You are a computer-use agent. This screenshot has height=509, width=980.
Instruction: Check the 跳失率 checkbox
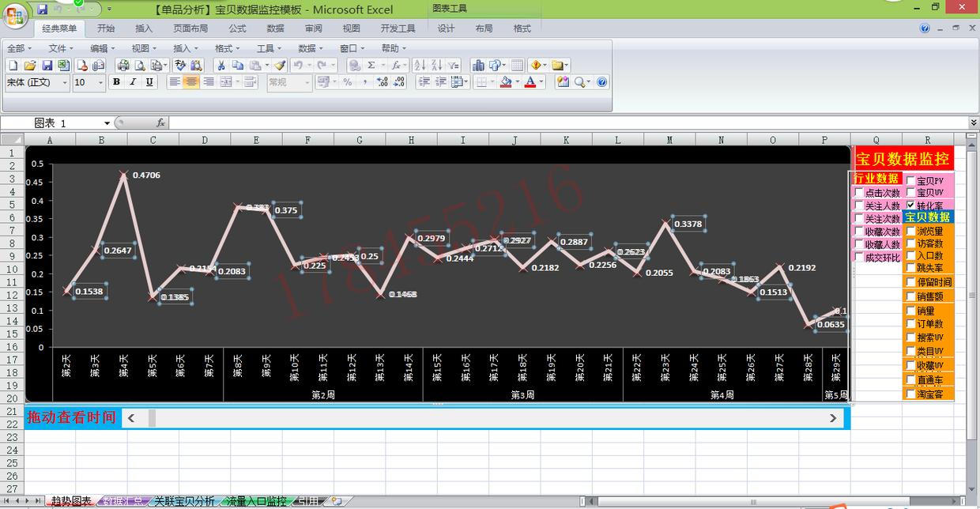910,268
